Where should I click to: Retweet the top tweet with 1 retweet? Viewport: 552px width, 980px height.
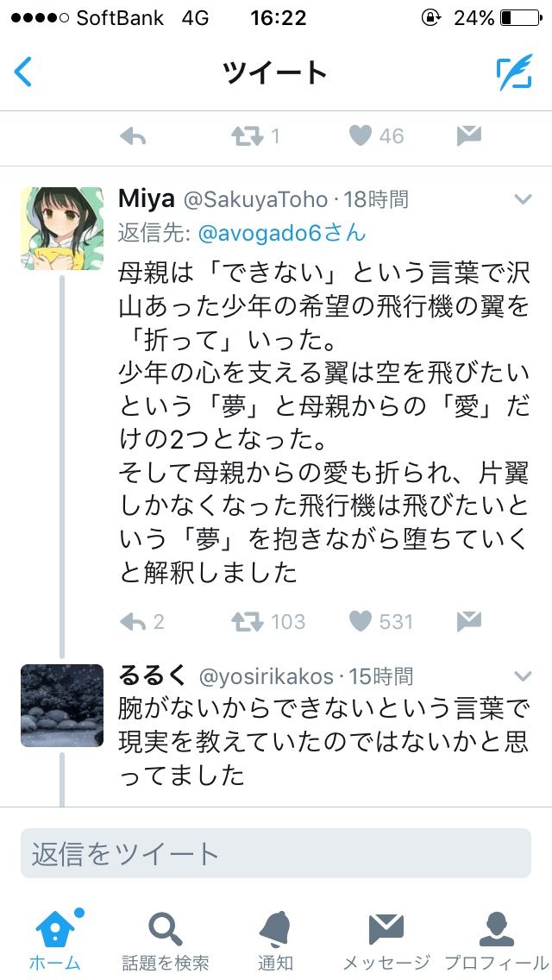click(248, 135)
